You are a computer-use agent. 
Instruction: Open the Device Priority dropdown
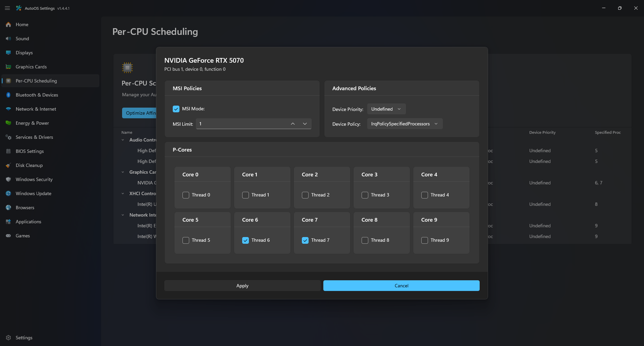[x=386, y=109]
